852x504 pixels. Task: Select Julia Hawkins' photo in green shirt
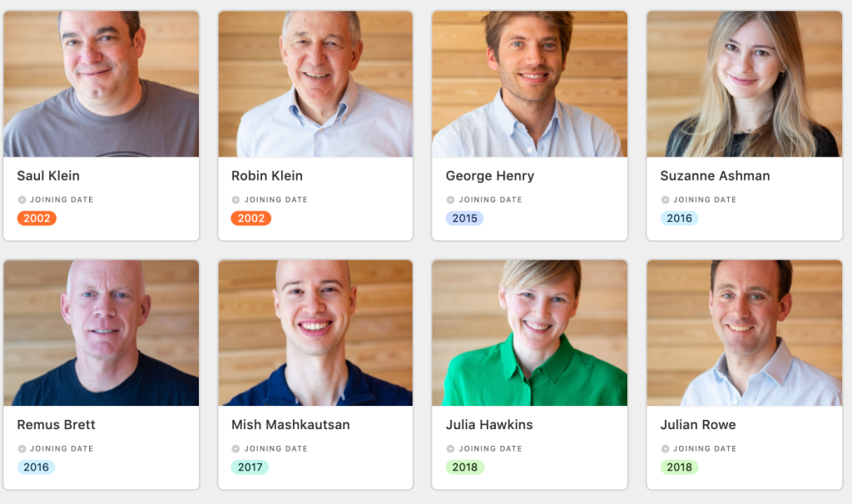(x=529, y=333)
